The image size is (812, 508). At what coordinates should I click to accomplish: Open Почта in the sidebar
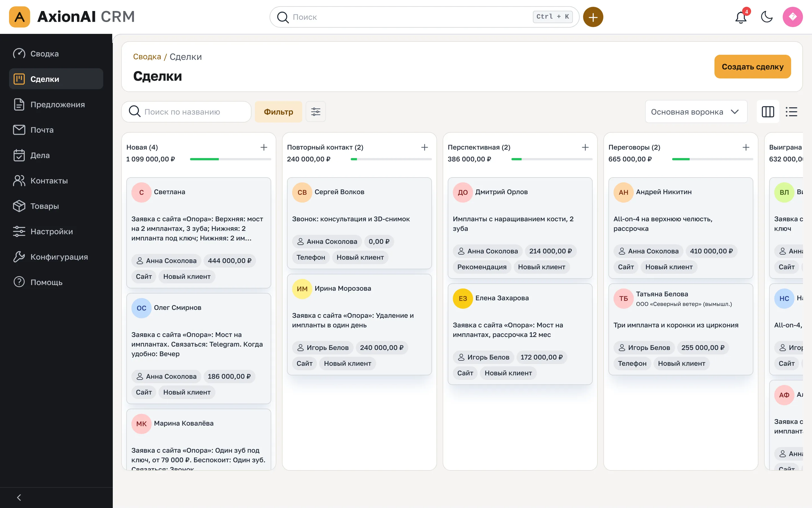(x=56, y=130)
